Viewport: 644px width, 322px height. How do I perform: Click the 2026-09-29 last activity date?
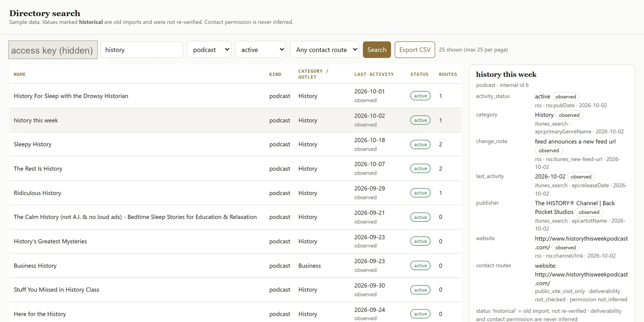pyautogui.click(x=370, y=189)
